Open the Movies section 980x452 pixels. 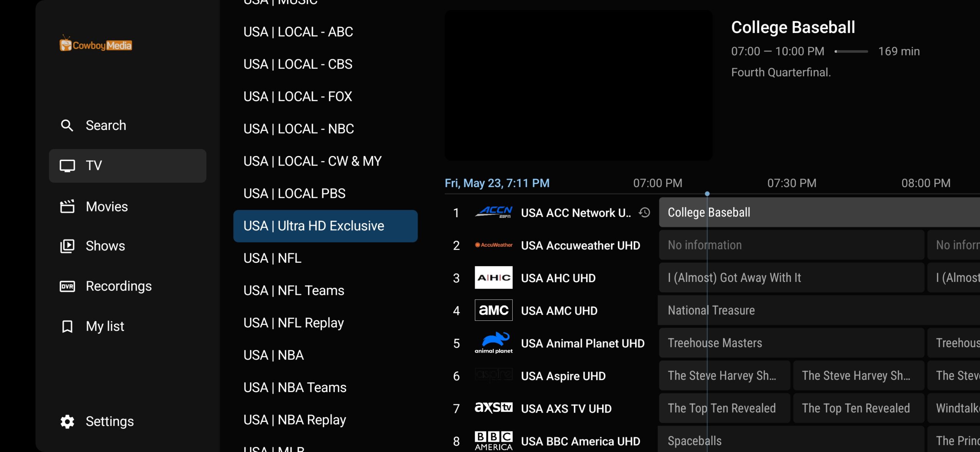click(x=127, y=206)
